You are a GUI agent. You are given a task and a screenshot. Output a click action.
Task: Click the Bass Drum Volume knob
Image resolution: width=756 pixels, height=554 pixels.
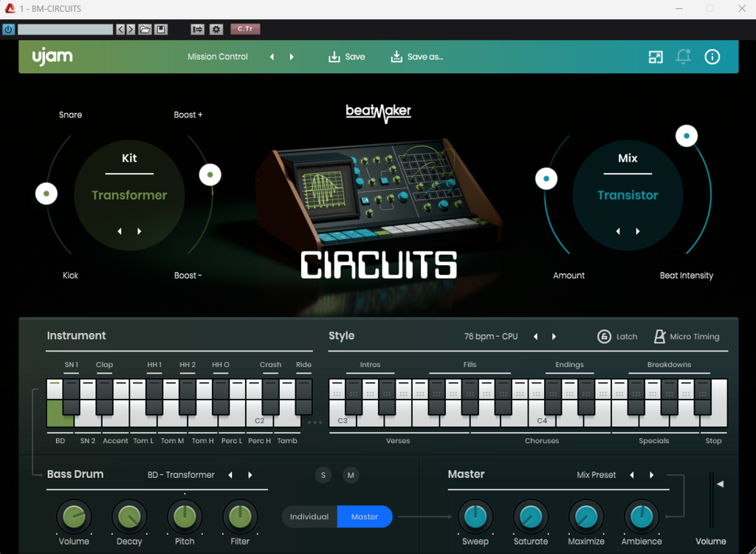pos(74,517)
